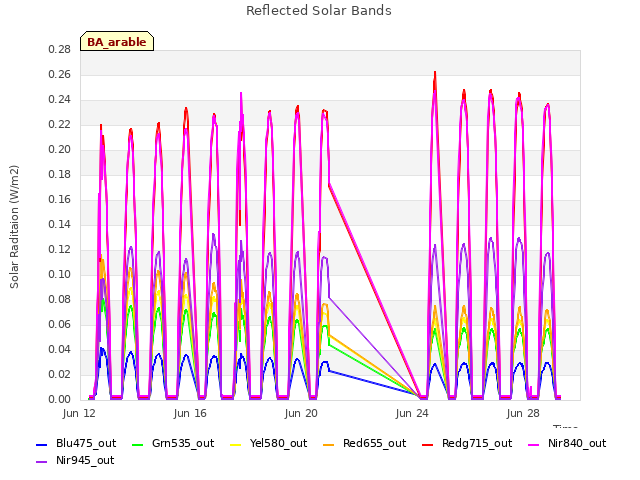Click the Yel580_out legend label
The height and width of the screenshot is (480, 640).
[278, 443]
